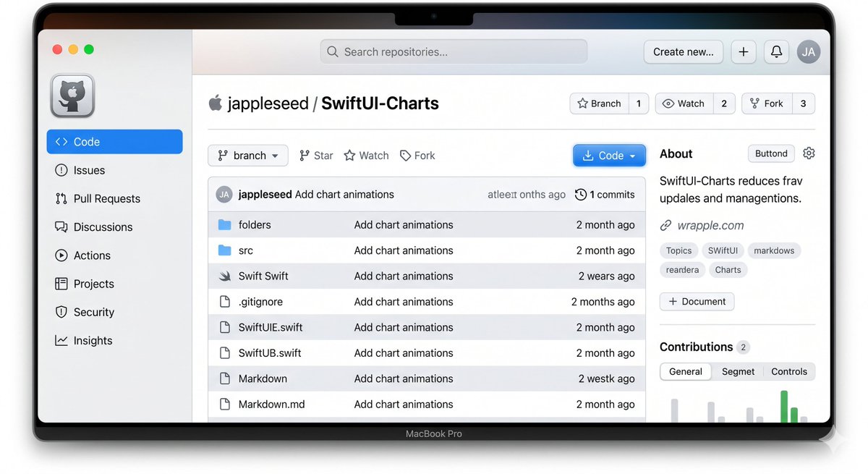Image resolution: width=868 pixels, height=474 pixels.
Task: Switch to the Segmet tab
Action: [x=738, y=371]
